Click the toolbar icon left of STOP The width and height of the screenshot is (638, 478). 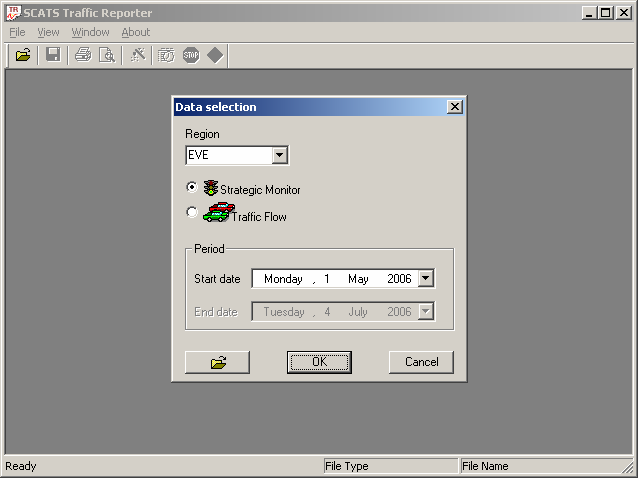click(x=166, y=55)
